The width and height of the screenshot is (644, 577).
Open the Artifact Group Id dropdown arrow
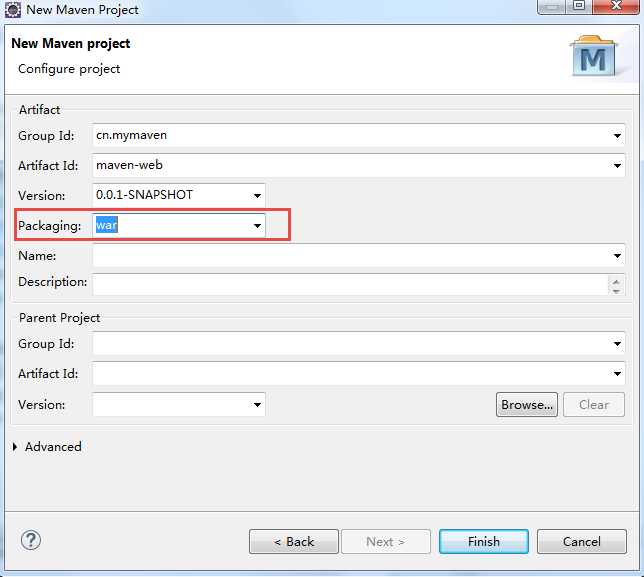coord(617,136)
